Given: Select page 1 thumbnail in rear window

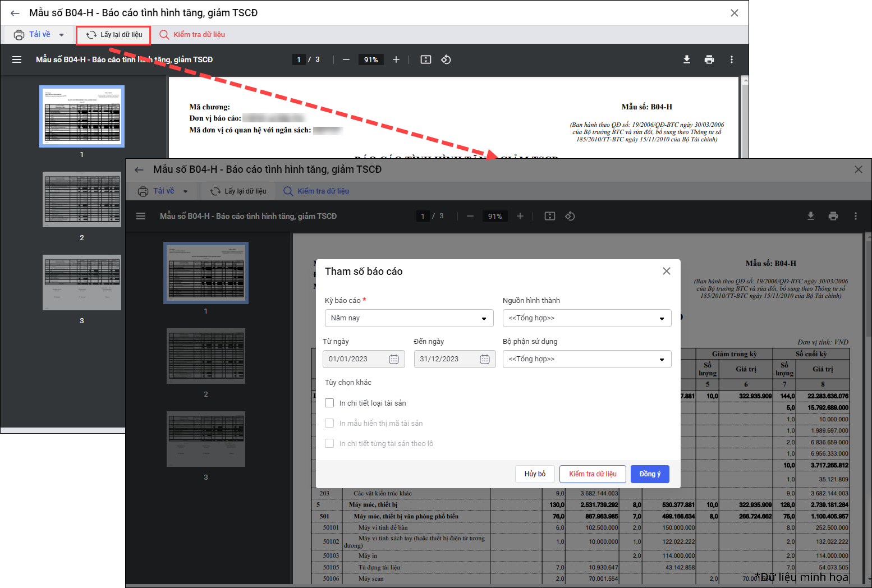Looking at the screenshot, I should pos(82,116).
